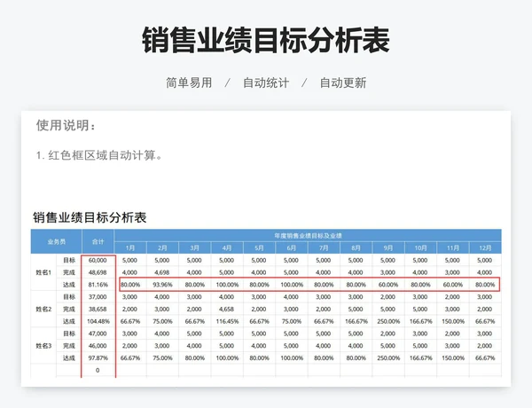Image resolution: width=532 pixels, height=408 pixels.
Task: Click the smaller sheet title 销售业绩目标分析表
Action: [90, 217]
